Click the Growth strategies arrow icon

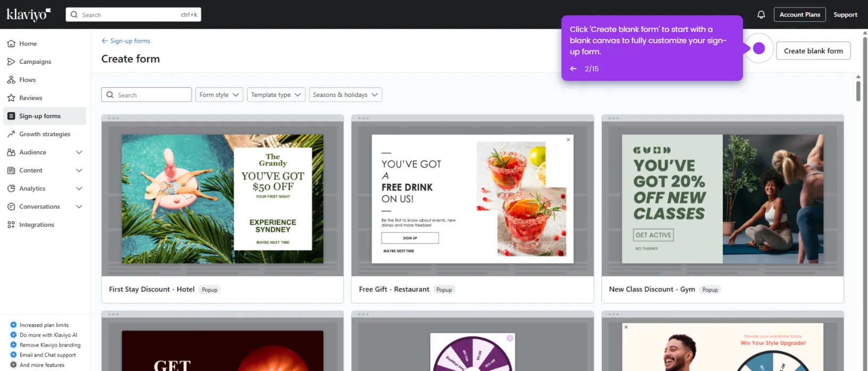11,134
